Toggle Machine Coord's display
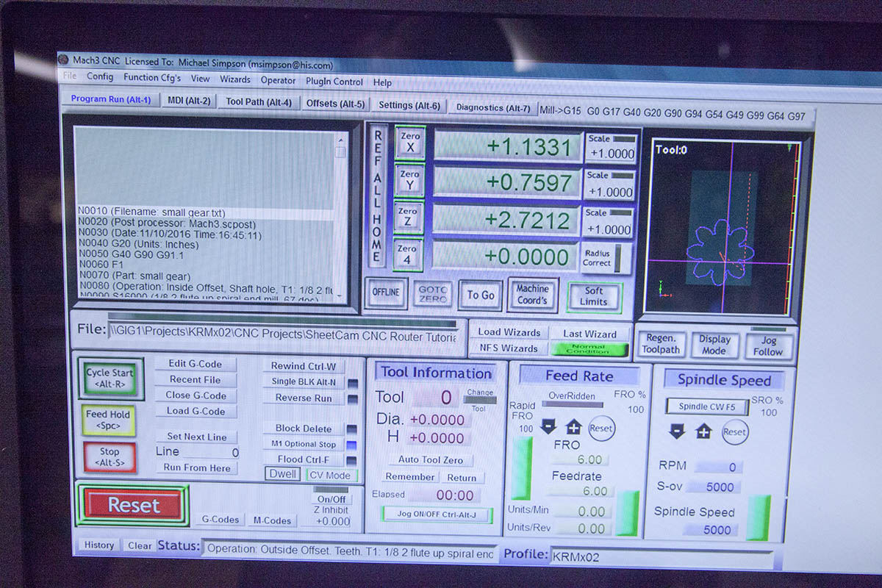The width and height of the screenshot is (882, 588). 532,294
